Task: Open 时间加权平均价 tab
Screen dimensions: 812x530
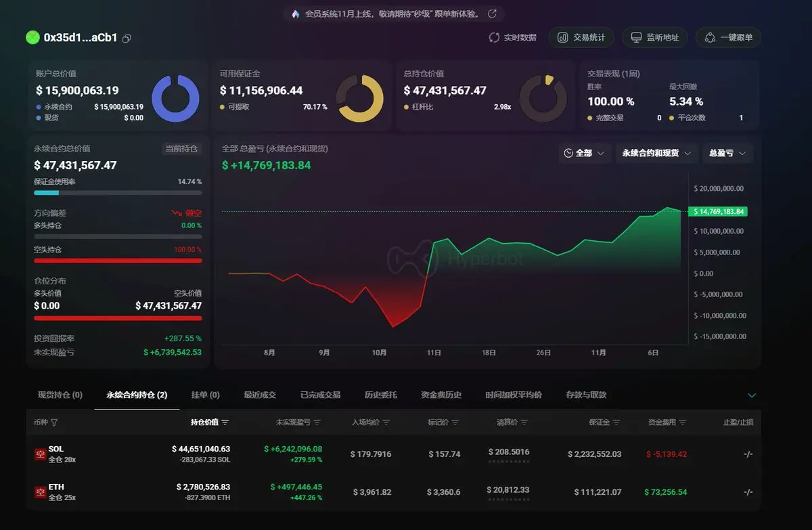Action: click(x=514, y=395)
